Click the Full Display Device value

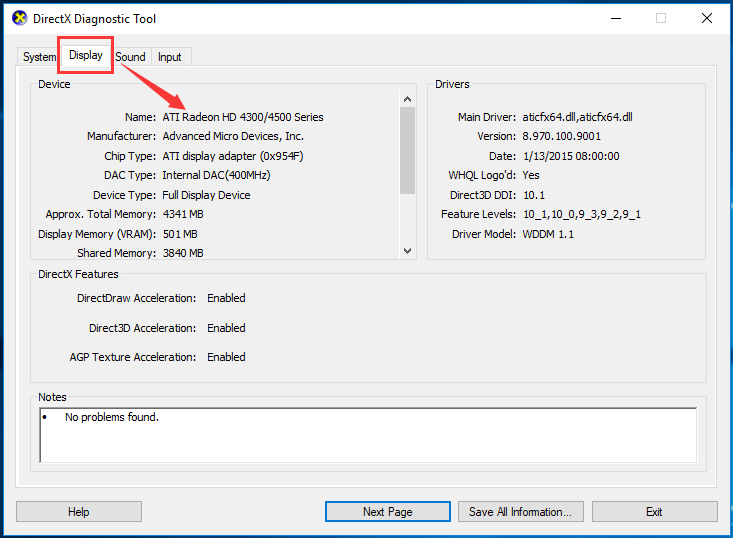coord(206,195)
